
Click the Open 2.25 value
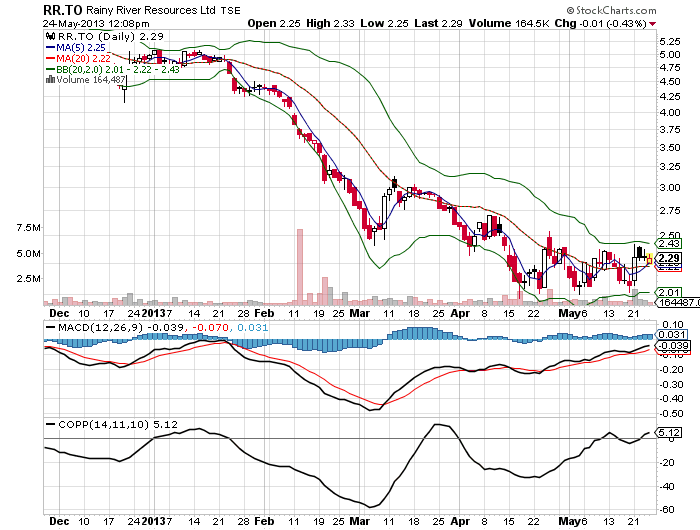[x=274, y=23]
